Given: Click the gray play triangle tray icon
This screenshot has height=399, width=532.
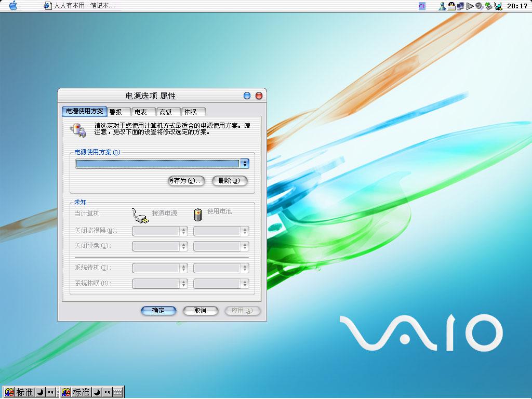Looking at the screenshot, I should click(470, 6).
